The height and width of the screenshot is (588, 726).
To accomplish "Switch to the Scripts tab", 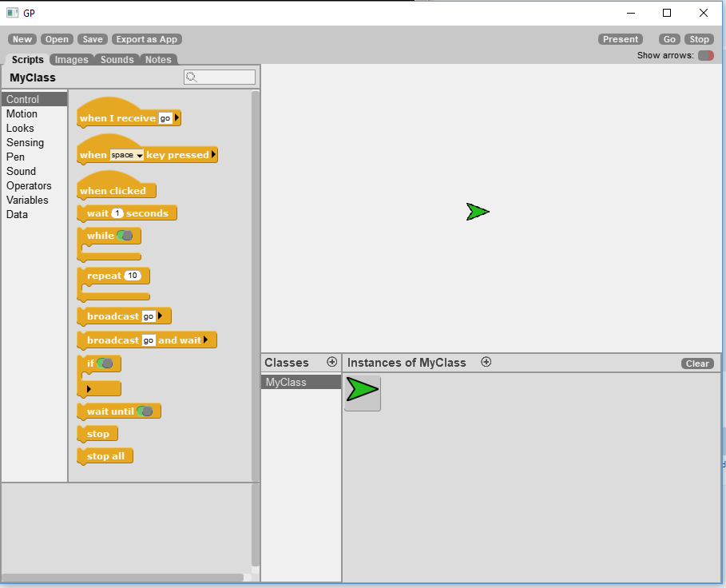I will click(x=27, y=59).
